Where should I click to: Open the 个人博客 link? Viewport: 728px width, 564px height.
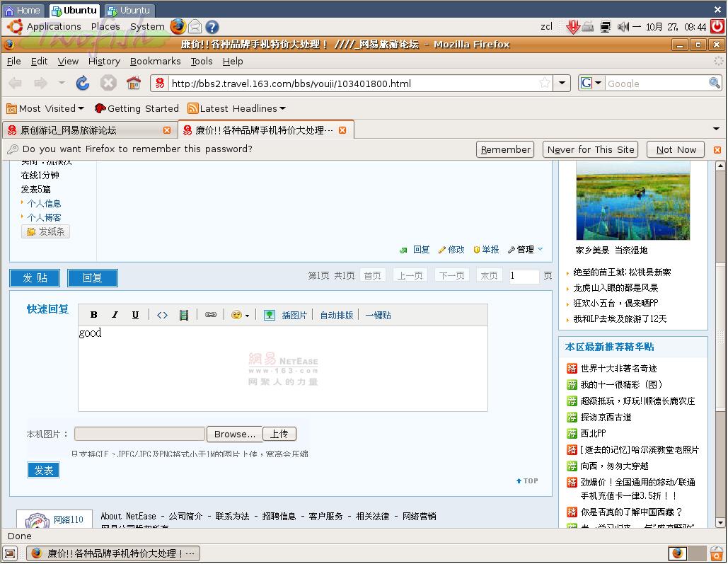[x=44, y=217]
